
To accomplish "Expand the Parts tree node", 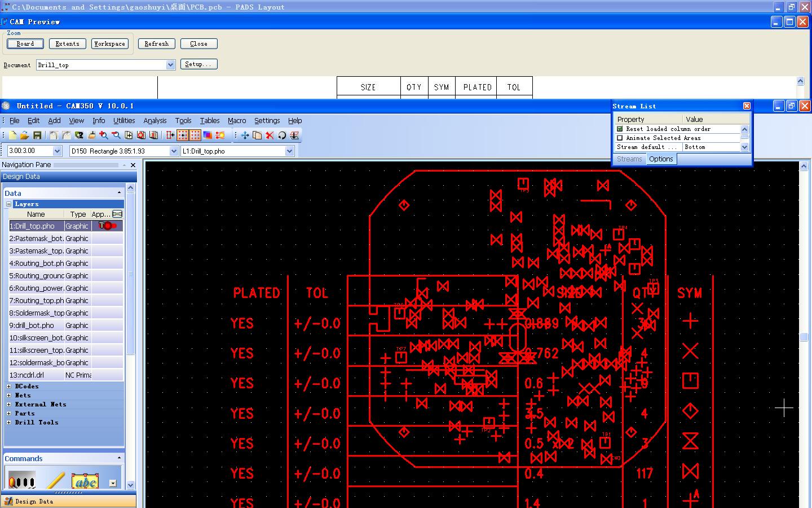I will (x=9, y=414).
